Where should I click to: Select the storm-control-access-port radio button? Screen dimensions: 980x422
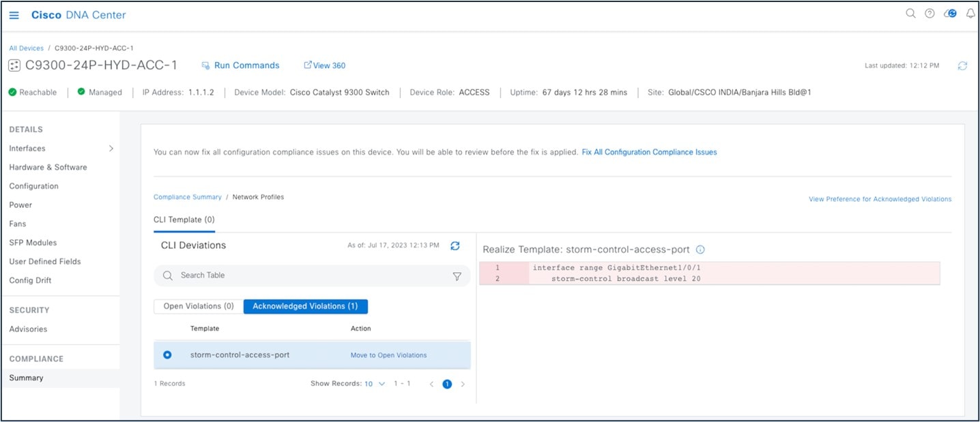tap(167, 355)
